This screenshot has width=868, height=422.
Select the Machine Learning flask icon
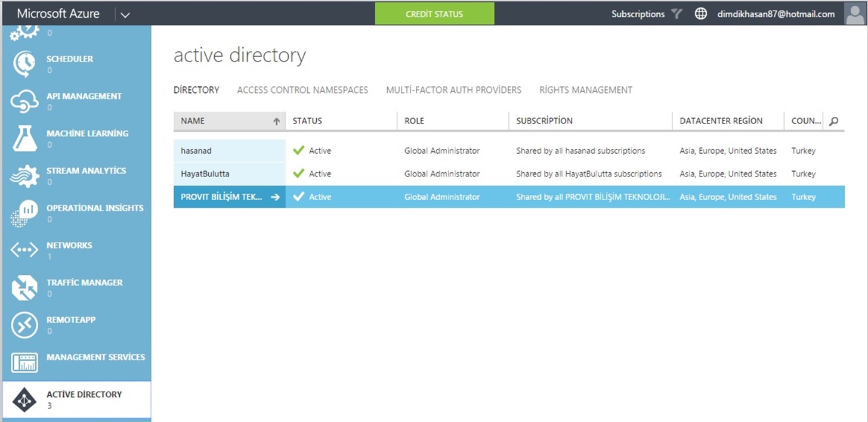(24, 138)
